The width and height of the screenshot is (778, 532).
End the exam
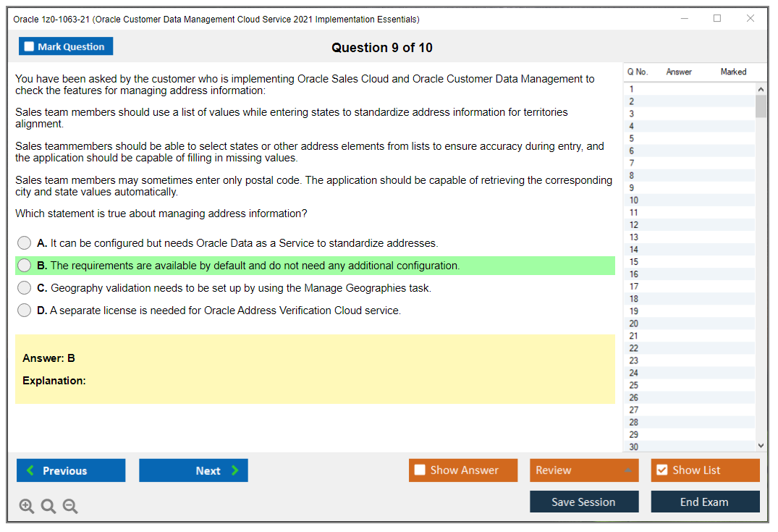click(x=705, y=501)
